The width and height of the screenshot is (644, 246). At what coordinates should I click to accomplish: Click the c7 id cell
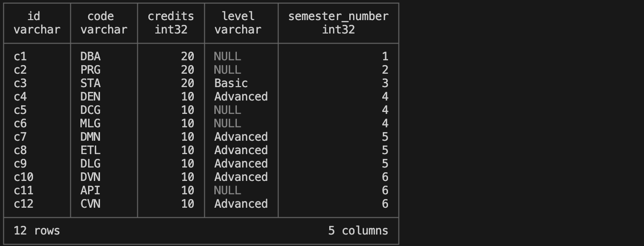pyautogui.click(x=20, y=137)
